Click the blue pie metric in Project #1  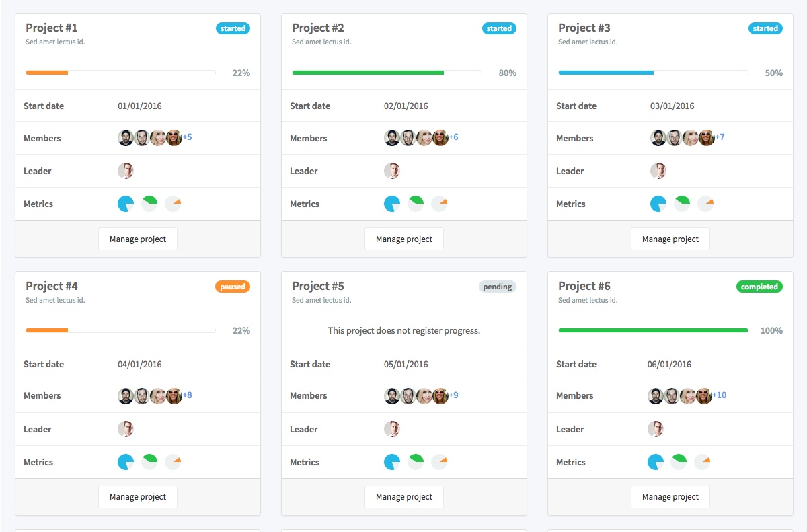point(126,204)
